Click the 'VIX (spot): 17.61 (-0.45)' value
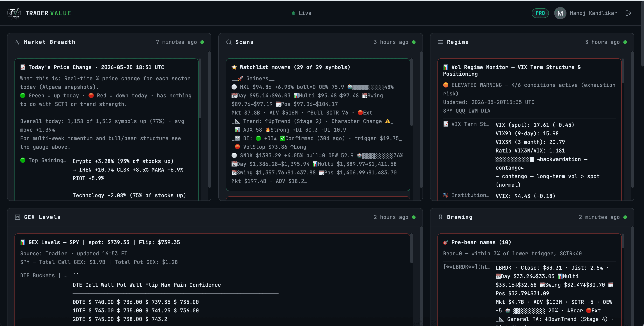 [535, 125]
